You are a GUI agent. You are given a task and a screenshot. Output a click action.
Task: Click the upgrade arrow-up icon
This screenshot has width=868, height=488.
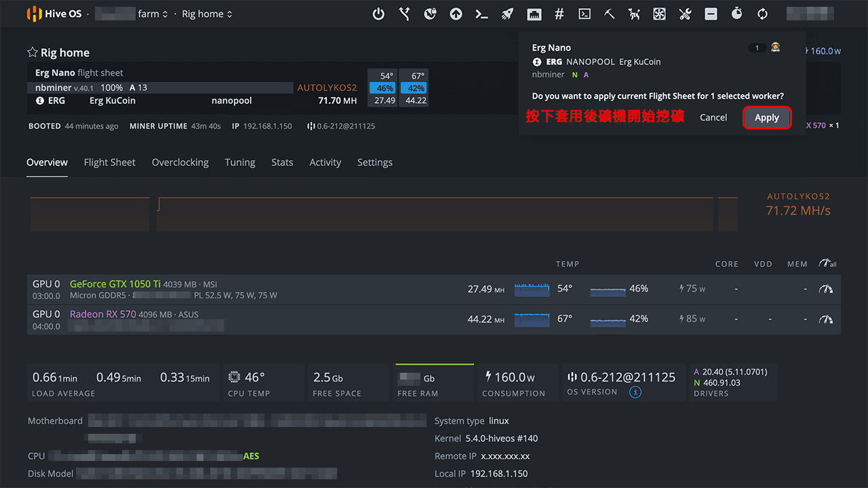pos(456,14)
